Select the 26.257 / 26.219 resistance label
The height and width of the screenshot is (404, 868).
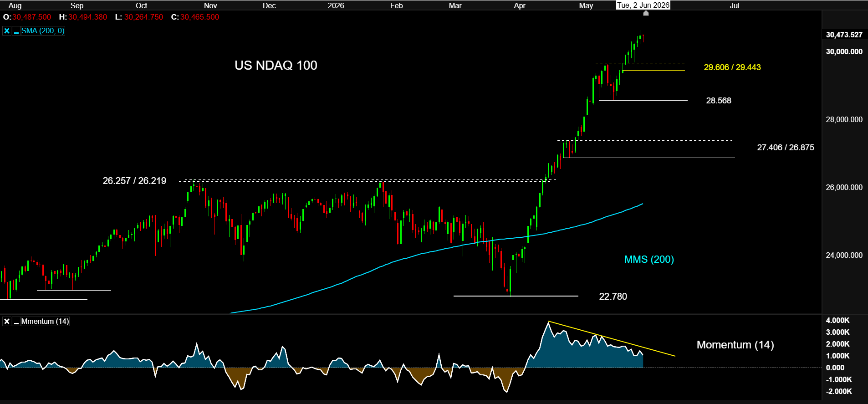coord(134,181)
